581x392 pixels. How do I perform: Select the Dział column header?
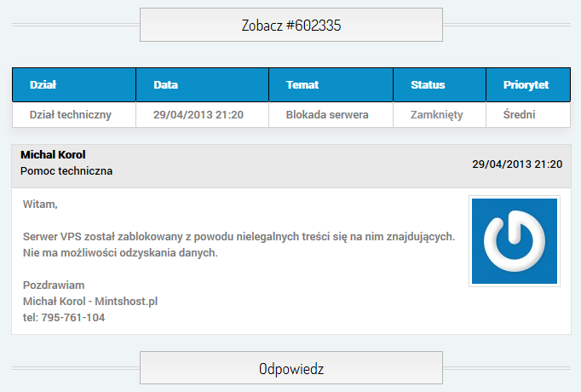coord(74,85)
